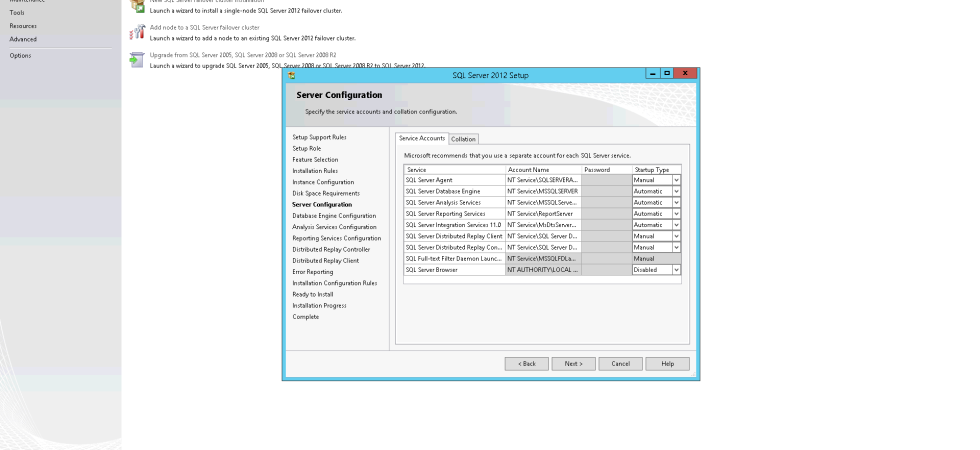Click Error Reporting step
Screen dimensions: 980x450
[312, 272]
